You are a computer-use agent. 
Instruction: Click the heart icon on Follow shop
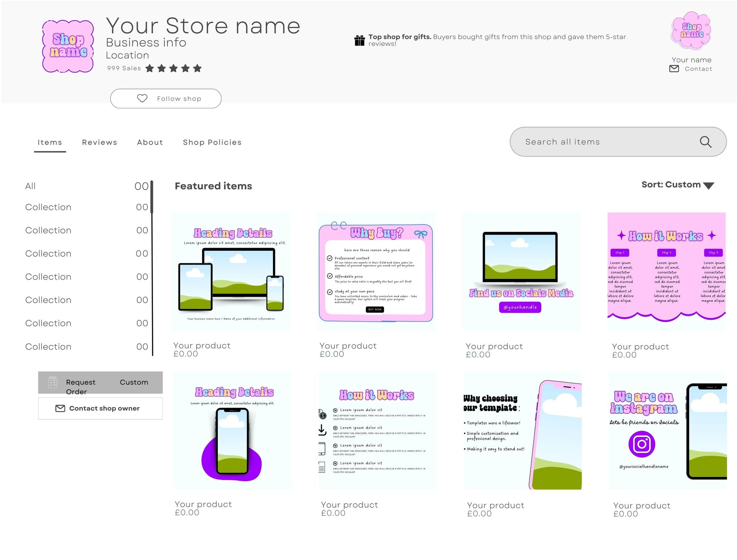click(x=142, y=99)
